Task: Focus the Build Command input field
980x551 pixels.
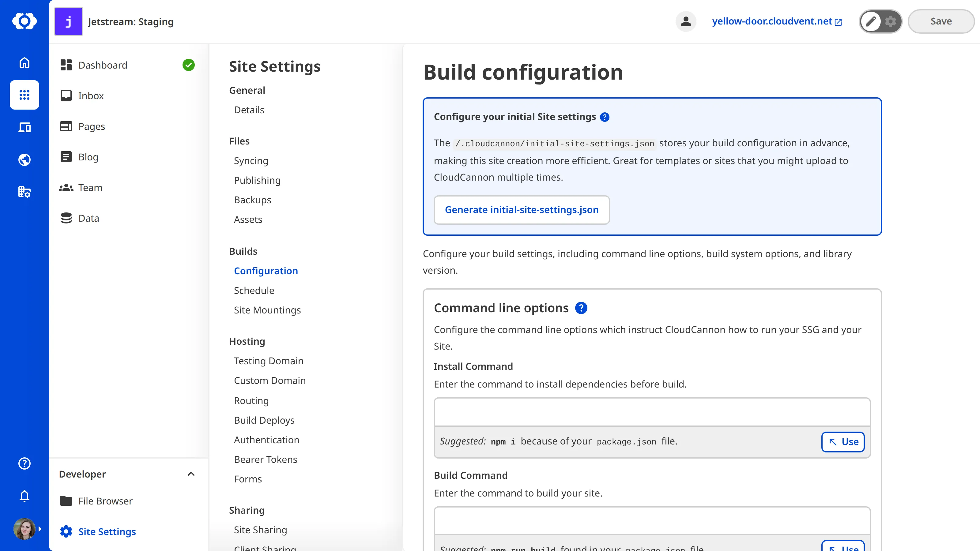Action: coord(652,521)
